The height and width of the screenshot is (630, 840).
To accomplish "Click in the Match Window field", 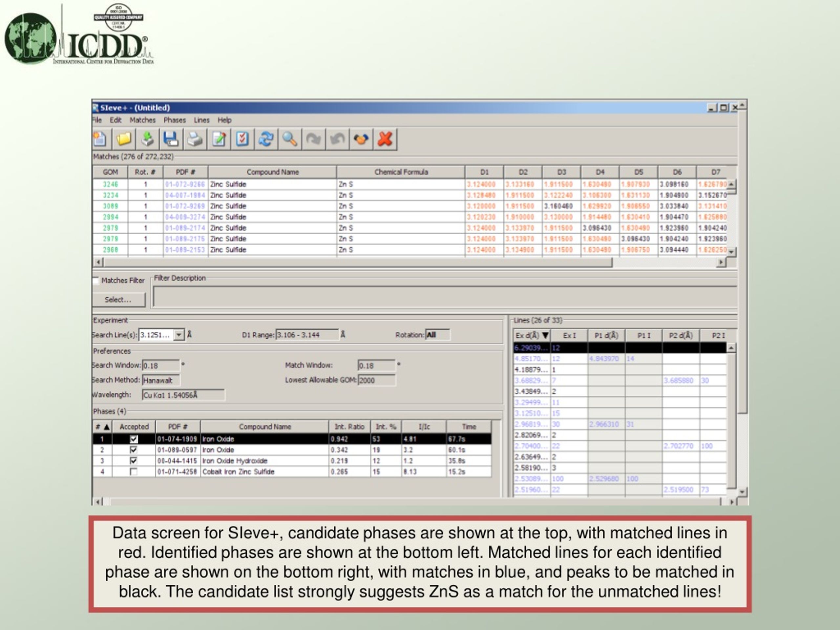I will tap(376, 365).
